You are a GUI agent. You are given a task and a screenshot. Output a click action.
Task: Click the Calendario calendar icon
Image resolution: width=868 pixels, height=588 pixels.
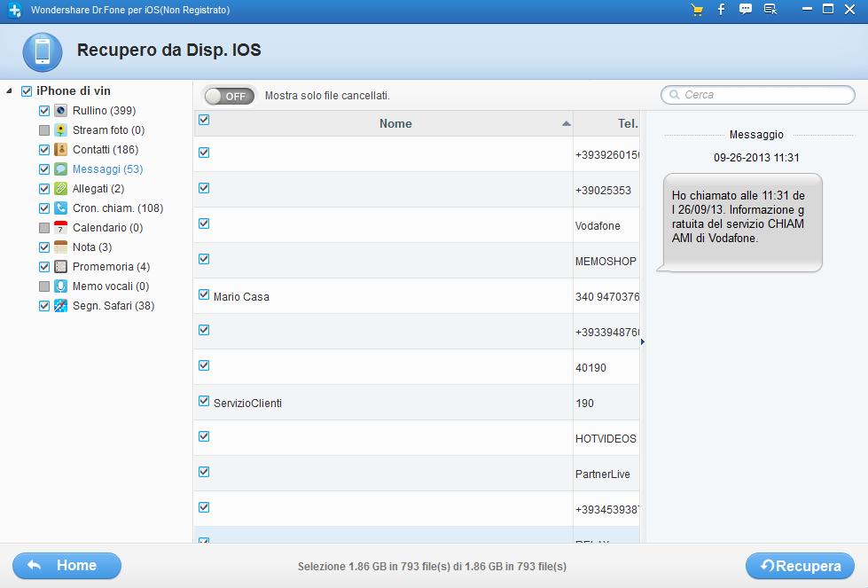(61, 228)
